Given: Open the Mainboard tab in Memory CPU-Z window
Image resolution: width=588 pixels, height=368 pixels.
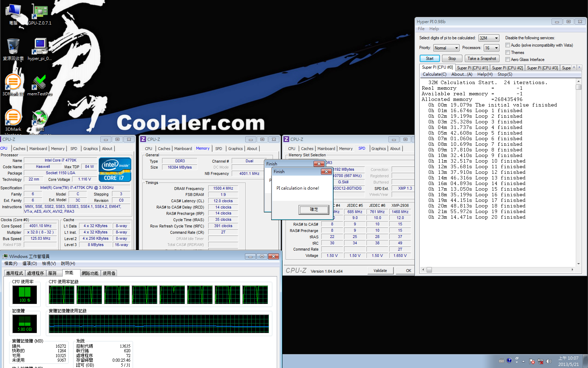Looking at the screenshot, I should click(x=183, y=149).
